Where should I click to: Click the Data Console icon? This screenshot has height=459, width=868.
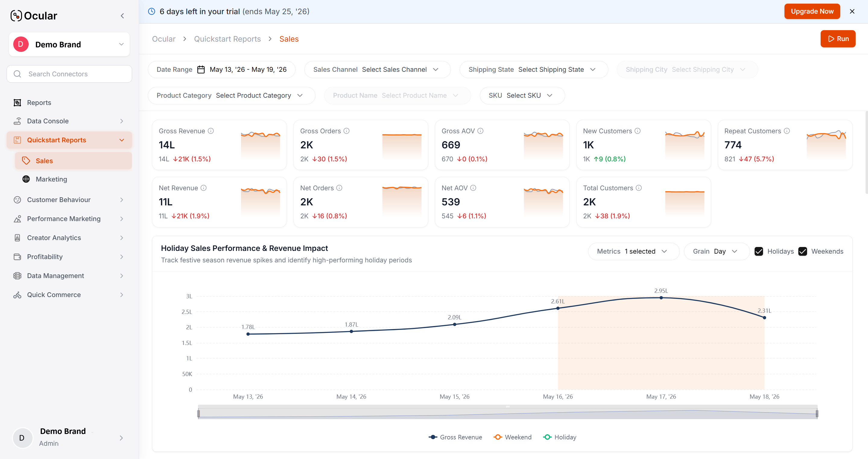click(17, 121)
